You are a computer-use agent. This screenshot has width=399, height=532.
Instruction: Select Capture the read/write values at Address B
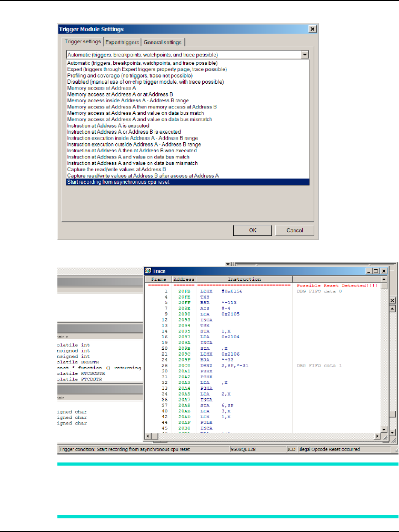coord(188,169)
